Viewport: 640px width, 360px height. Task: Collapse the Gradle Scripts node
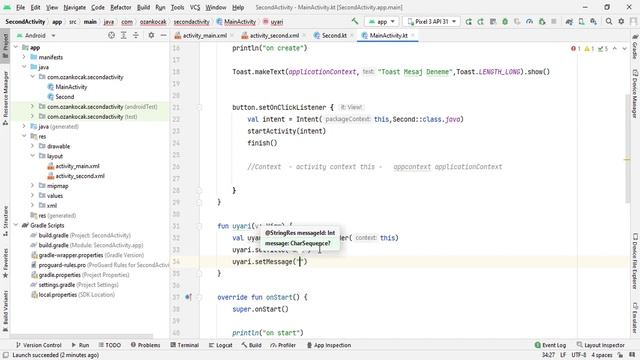tap(16, 225)
